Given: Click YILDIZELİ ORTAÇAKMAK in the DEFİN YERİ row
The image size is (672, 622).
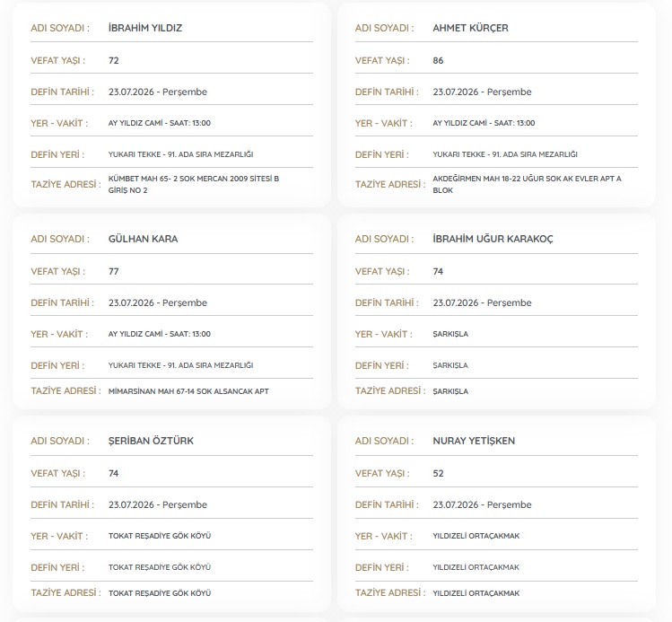Looking at the screenshot, I should [476, 567].
